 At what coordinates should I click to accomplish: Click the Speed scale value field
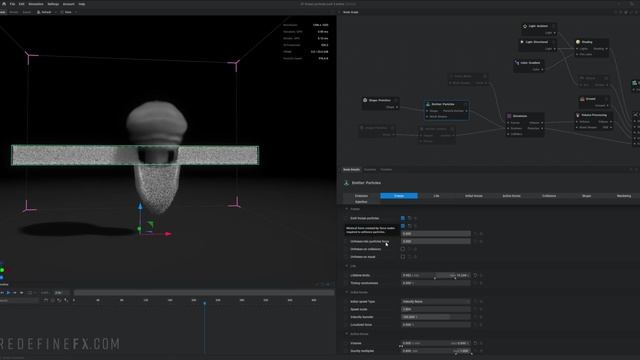436,309
